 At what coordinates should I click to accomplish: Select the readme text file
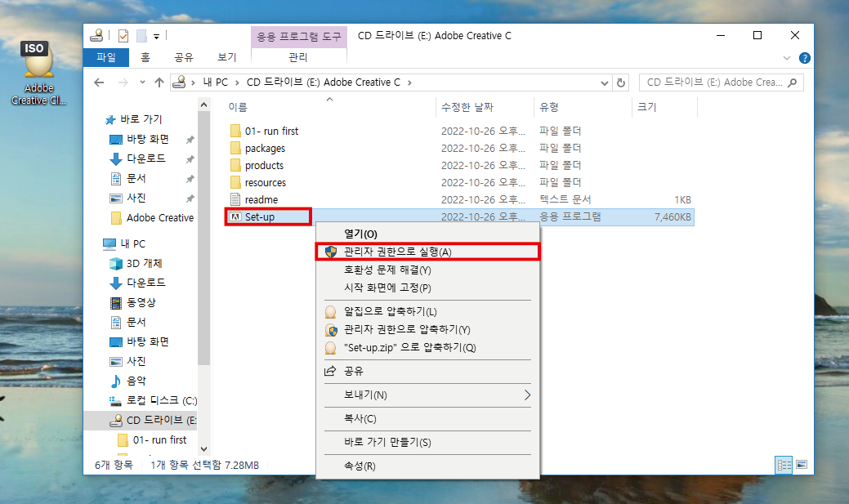coord(261,200)
